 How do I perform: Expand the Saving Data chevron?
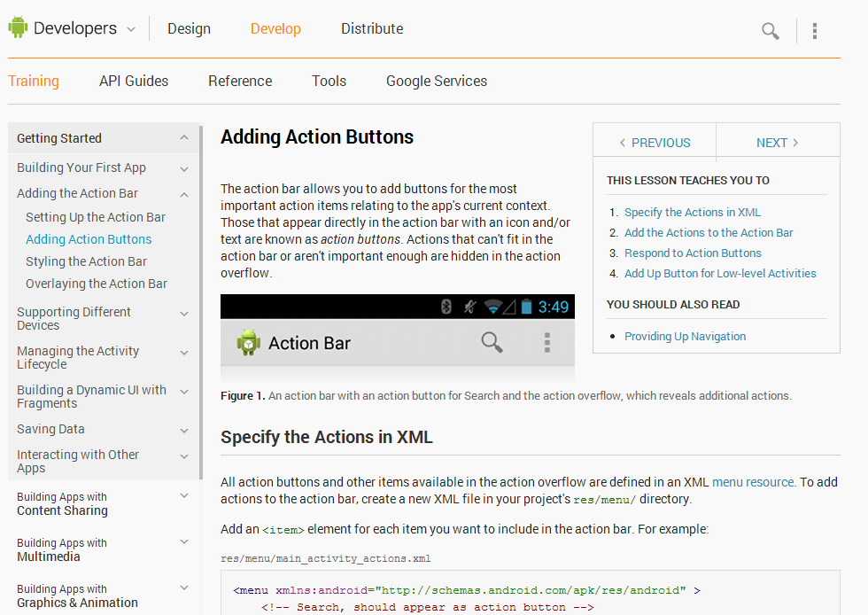[184, 431]
